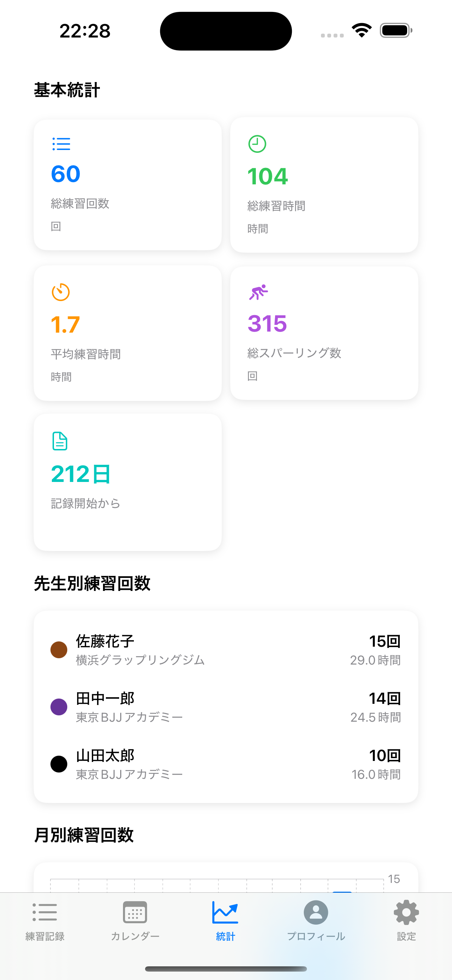The width and height of the screenshot is (452, 980).
Task: Switch to the カレンダー tab
Action: pyautogui.click(x=135, y=920)
